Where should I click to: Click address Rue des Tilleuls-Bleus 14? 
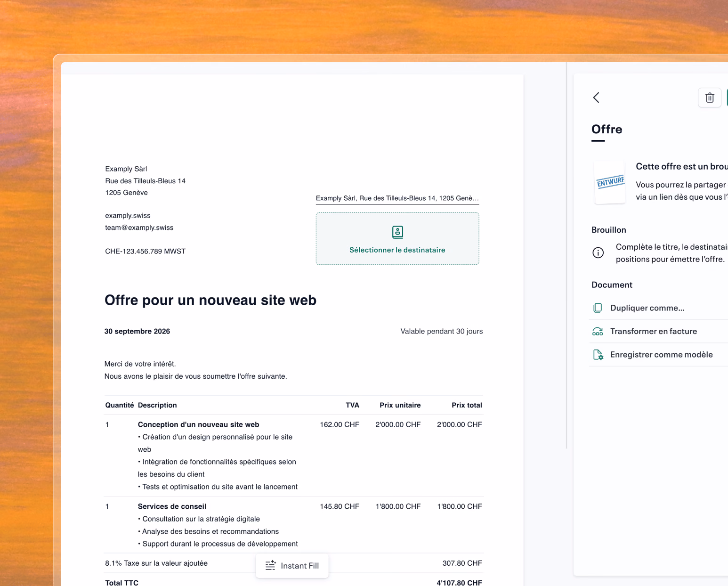(145, 181)
